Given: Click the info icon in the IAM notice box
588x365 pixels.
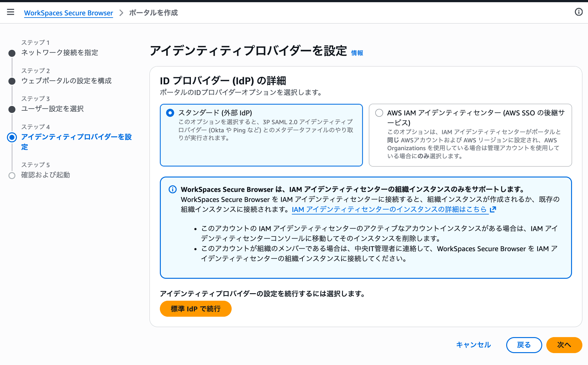Looking at the screenshot, I should [x=172, y=189].
